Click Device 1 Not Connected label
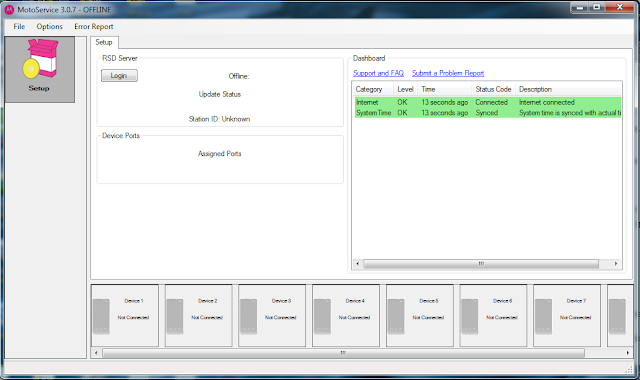The image size is (640, 380). coord(133,317)
